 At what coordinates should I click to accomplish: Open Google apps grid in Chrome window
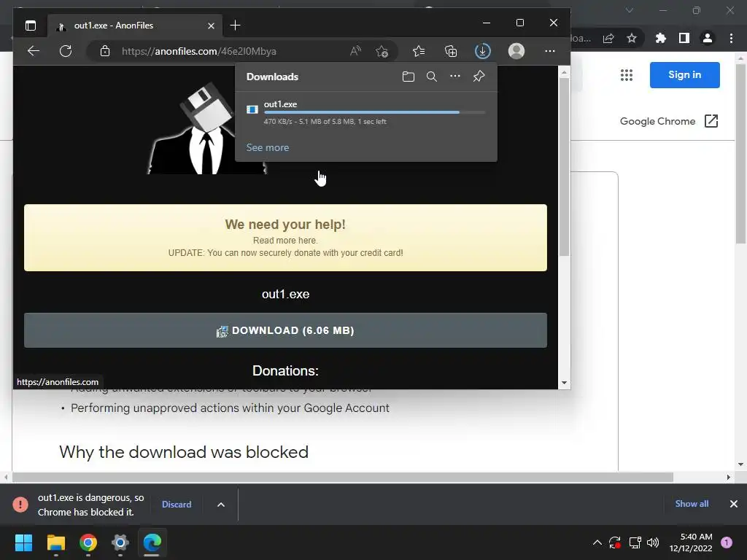click(x=627, y=75)
